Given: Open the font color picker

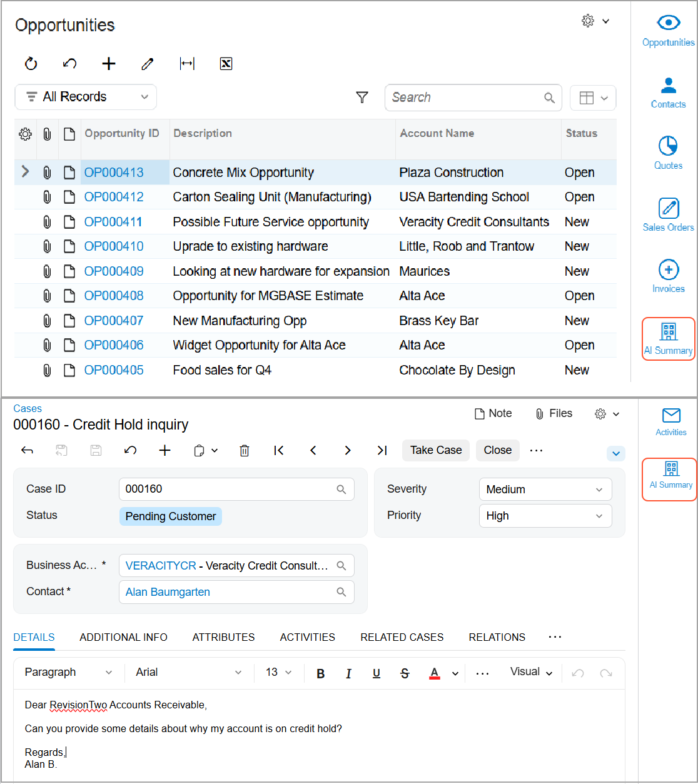Looking at the screenshot, I should (435, 673).
